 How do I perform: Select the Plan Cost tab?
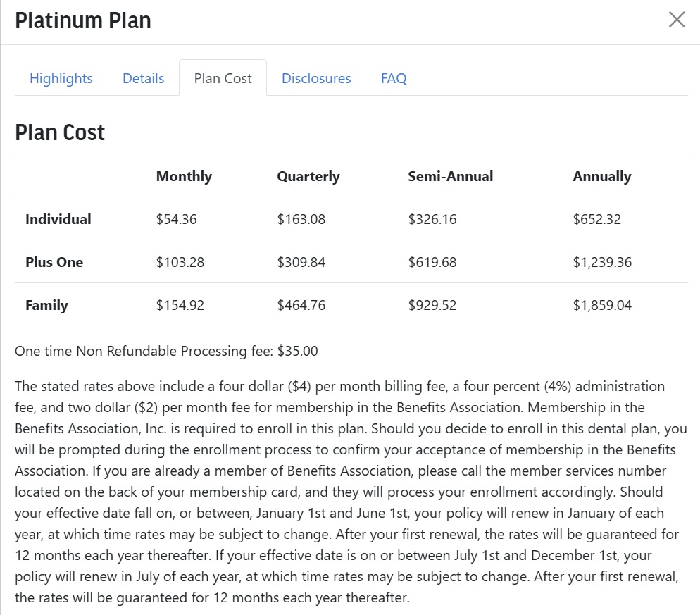(x=223, y=78)
